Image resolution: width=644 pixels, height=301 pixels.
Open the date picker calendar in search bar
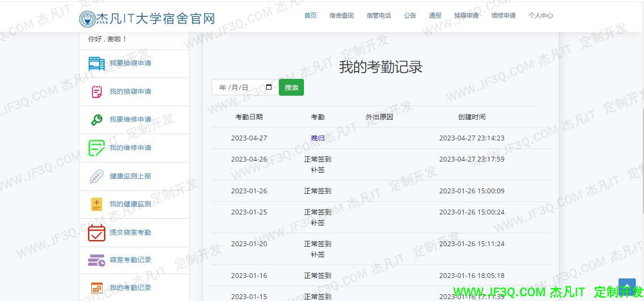click(x=268, y=87)
